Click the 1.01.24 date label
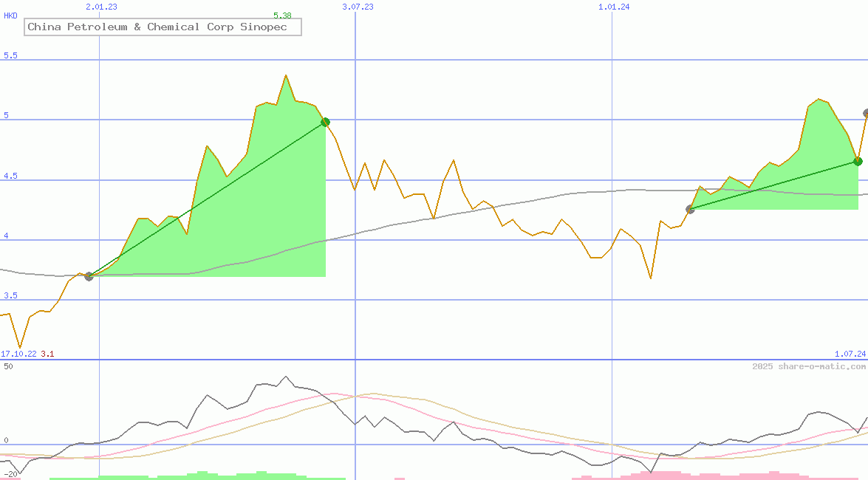Viewport: 868px width, 480px height. 614,7
